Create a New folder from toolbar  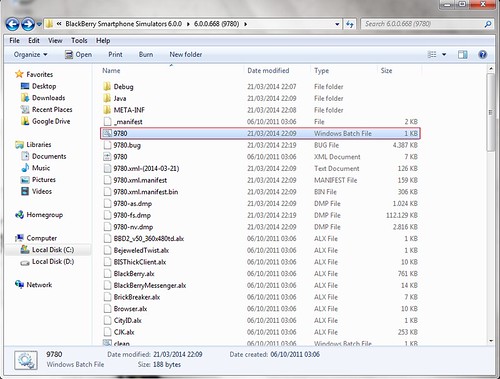click(186, 54)
